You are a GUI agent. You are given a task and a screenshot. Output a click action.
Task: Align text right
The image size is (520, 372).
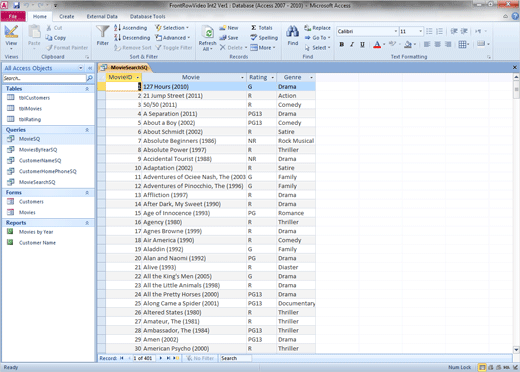pos(448,44)
